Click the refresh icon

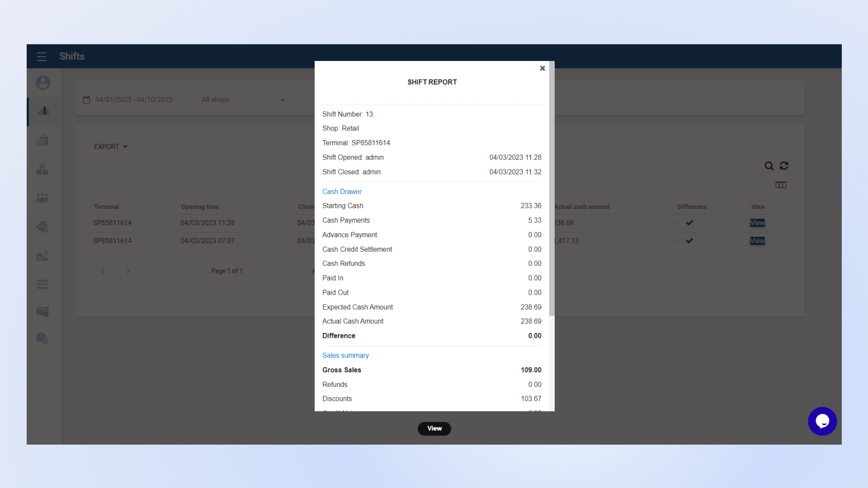(x=784, y=166)
